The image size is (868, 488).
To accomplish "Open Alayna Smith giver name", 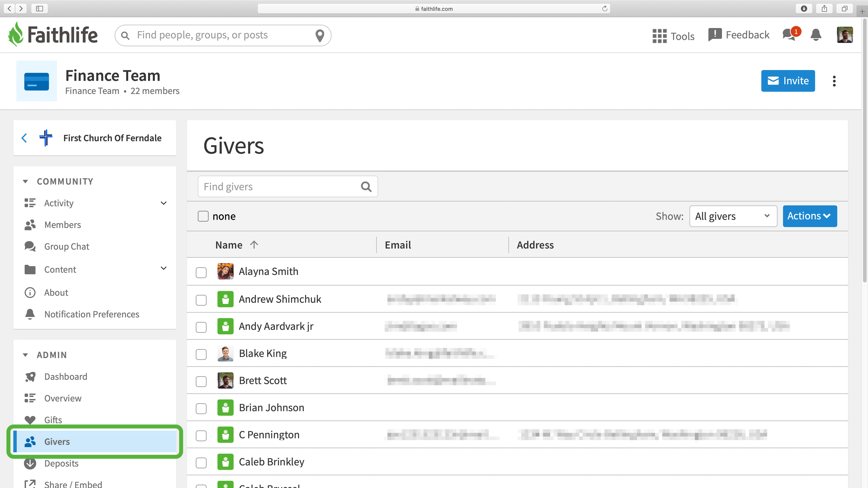I will click(x=269, y=271).
